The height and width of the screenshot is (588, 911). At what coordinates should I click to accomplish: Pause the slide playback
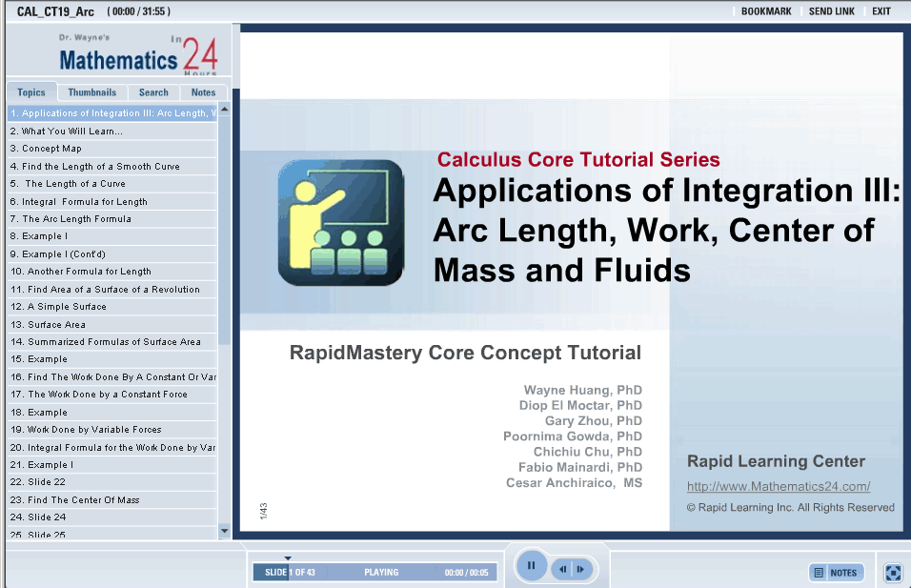point(531,565)
